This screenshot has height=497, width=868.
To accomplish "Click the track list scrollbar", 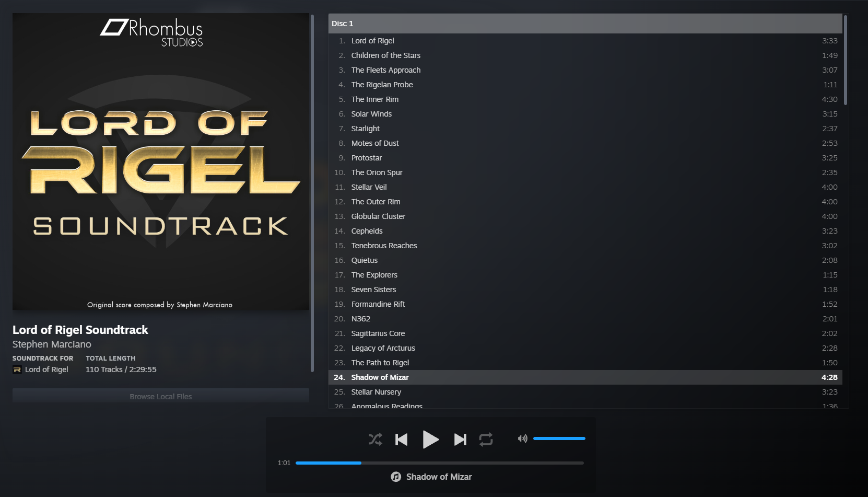I will (846, 60).
